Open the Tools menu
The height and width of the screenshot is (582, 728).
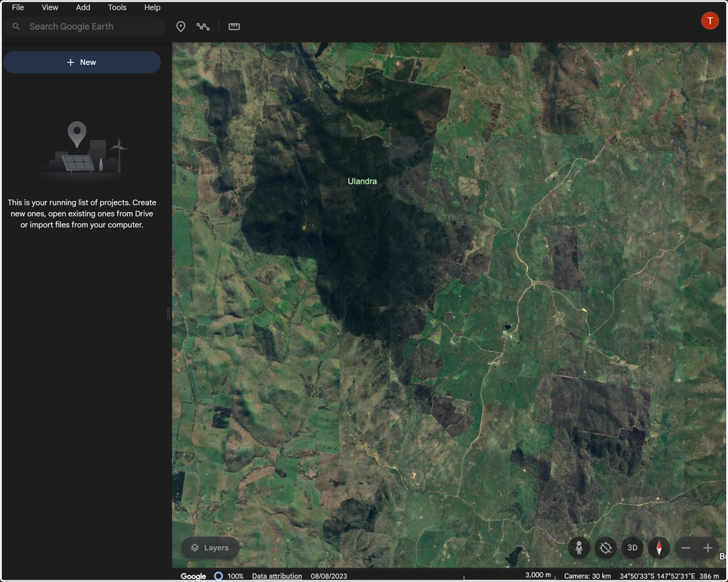[x=117, y=7]
